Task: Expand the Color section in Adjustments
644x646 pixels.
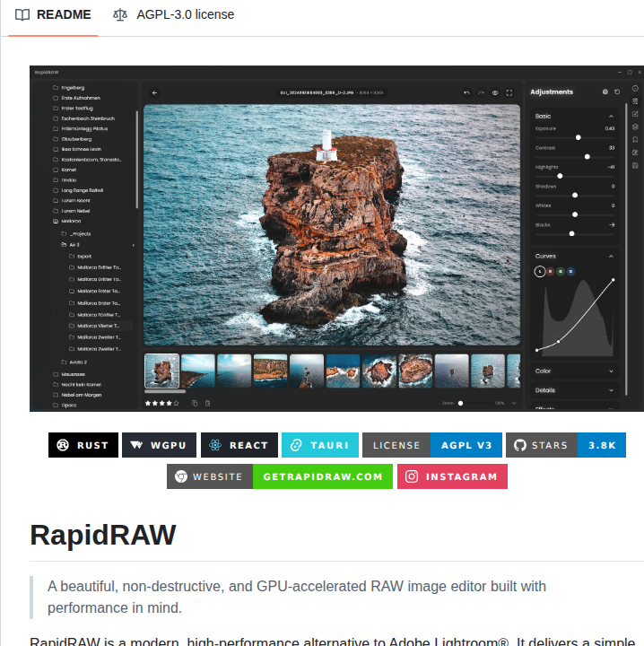Action: coord(574,371)
